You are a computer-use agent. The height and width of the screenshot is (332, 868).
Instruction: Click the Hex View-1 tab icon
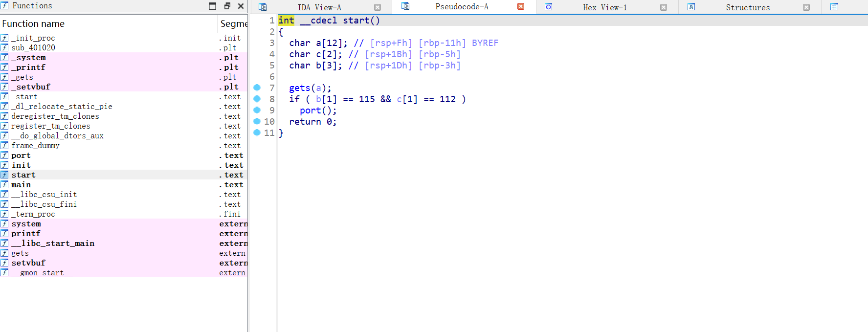tap(549, 7)
